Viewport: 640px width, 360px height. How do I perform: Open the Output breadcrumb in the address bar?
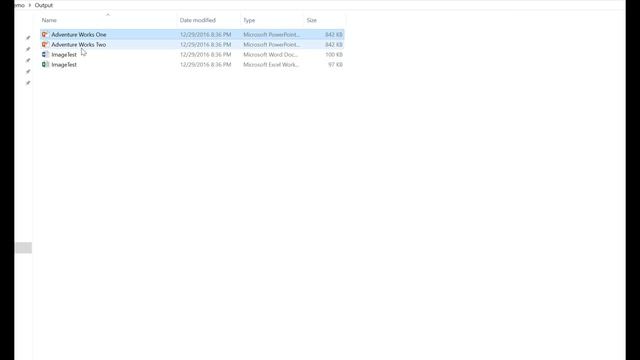[x=44, y=5]
